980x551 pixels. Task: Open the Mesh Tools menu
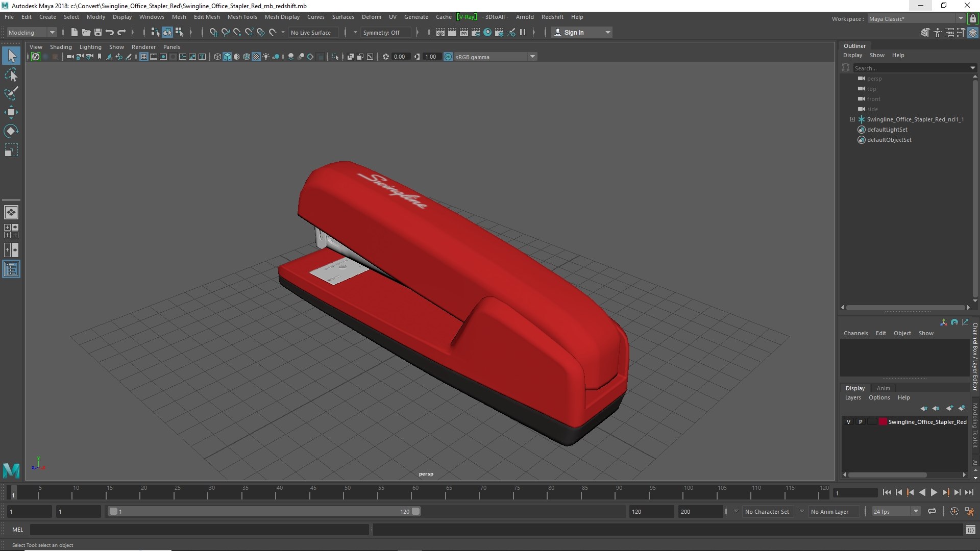[x=242, y=17]
